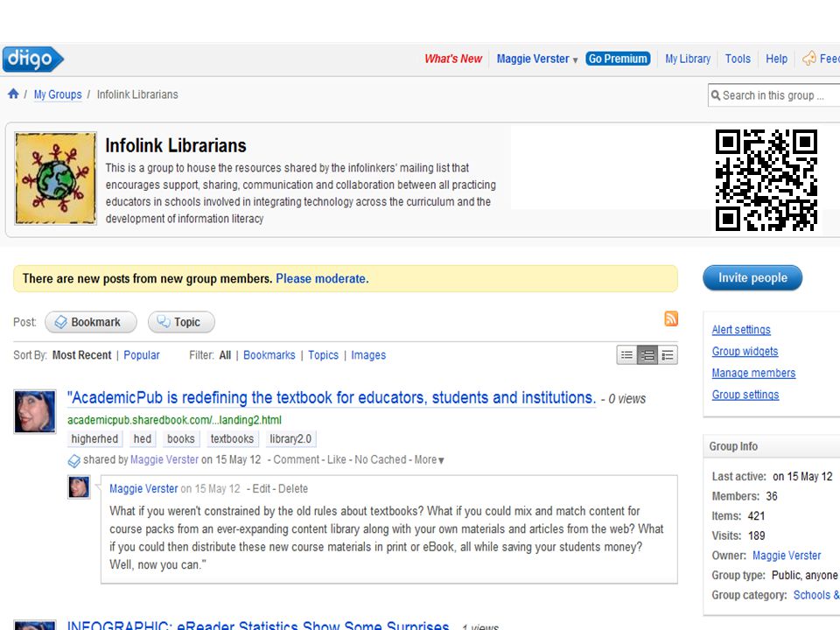The width and height of the screenshot is (840, 630).
Task: Filter posts by All
Action: tap(225, 355)
